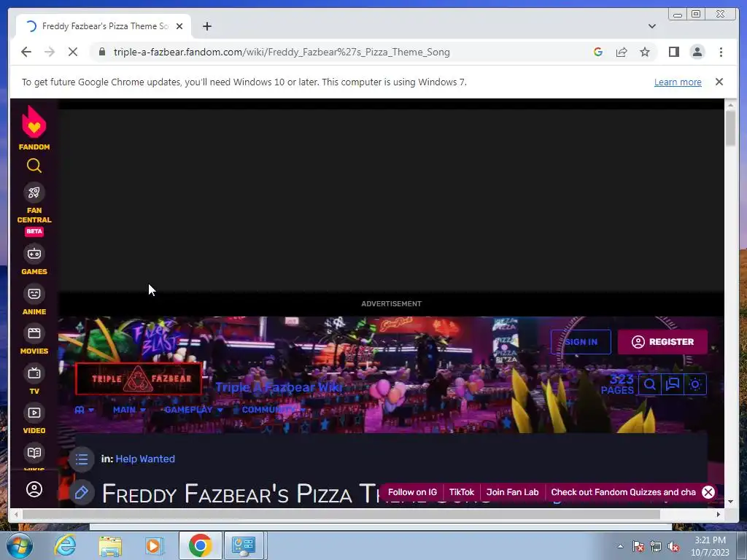747x560 pixels.
Task: Click the REGISTER button
Action: (662, 342)
